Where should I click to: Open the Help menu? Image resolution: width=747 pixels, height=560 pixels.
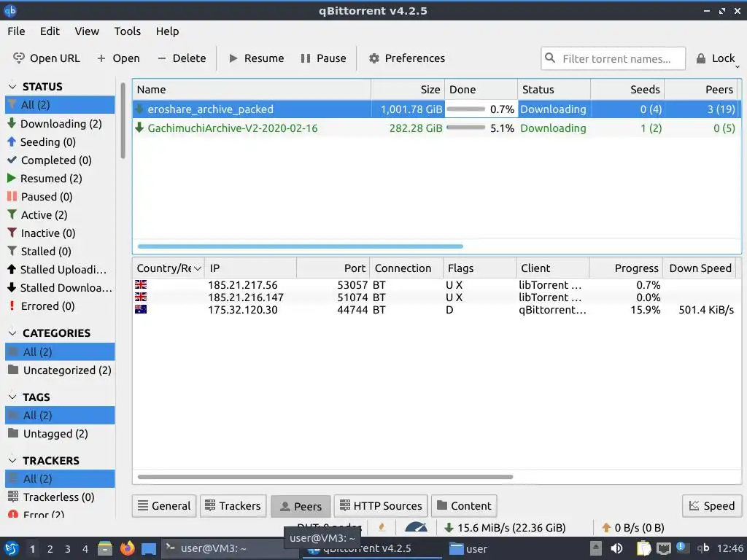click(x=167, y=31)
